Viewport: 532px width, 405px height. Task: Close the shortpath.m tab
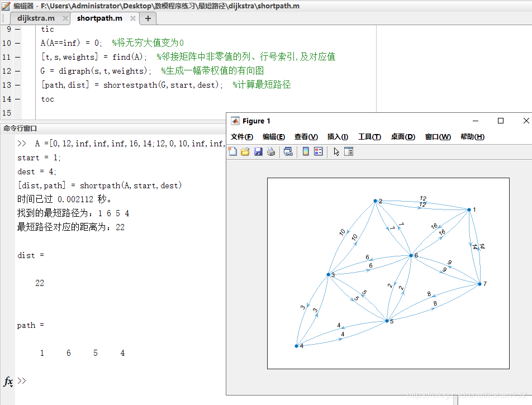[x=133, y=18]
